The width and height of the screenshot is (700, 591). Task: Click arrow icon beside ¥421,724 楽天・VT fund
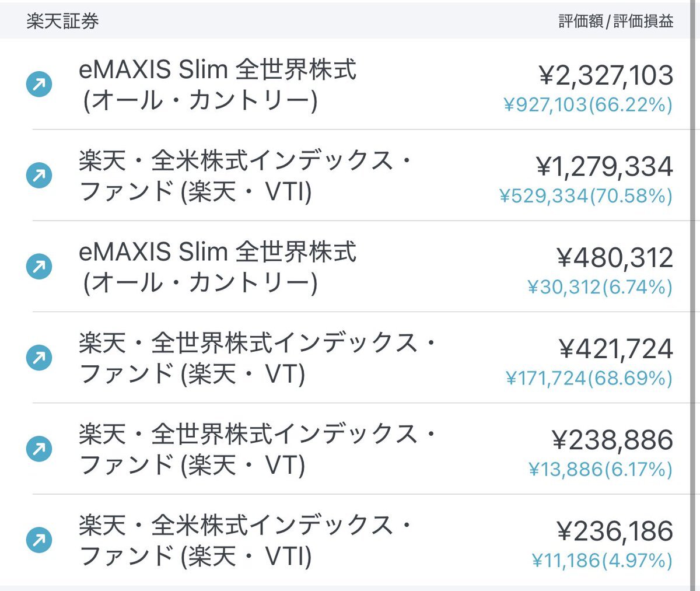click(39, 358)
